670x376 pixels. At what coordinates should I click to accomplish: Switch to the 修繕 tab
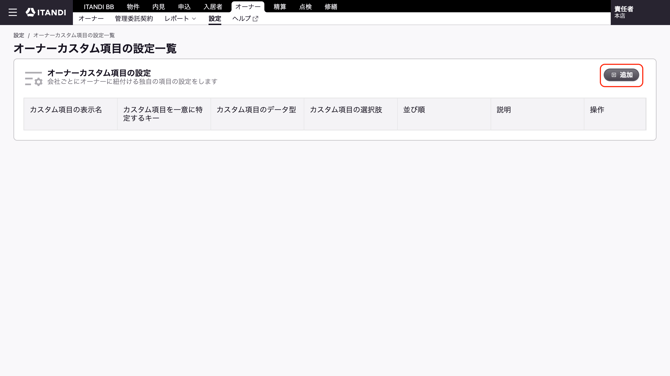tap(331, 7)
